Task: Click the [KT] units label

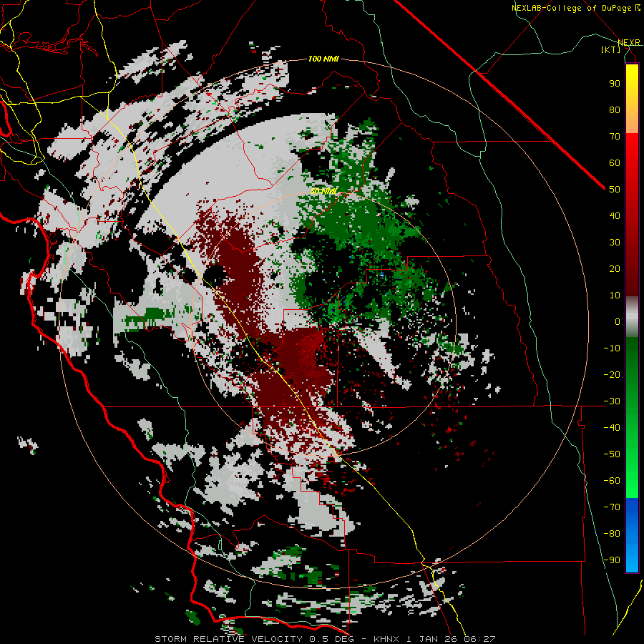Action: [611, 49]
